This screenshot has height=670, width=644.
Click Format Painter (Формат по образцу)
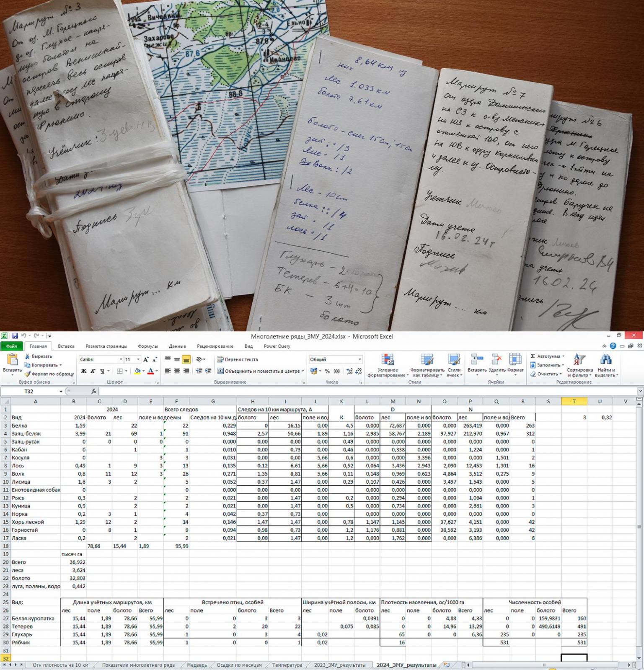pyautogui.click(x=49, y=374)
